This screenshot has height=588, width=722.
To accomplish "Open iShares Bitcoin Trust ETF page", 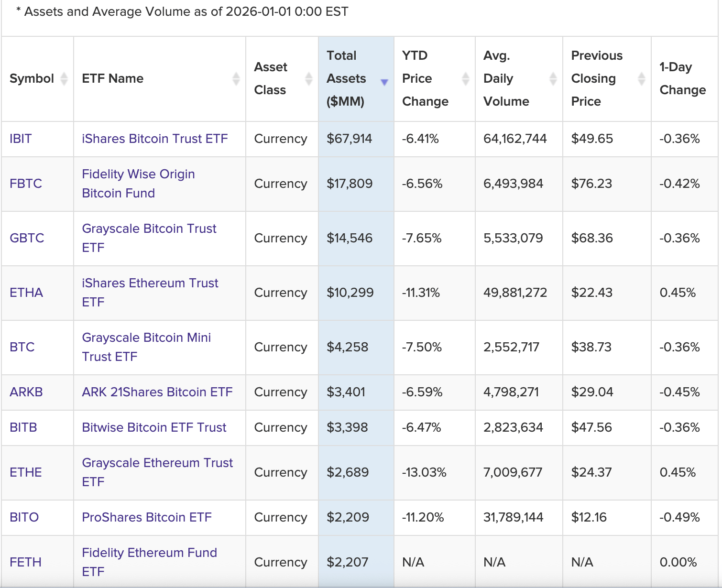I will click(x=154, y=139).
